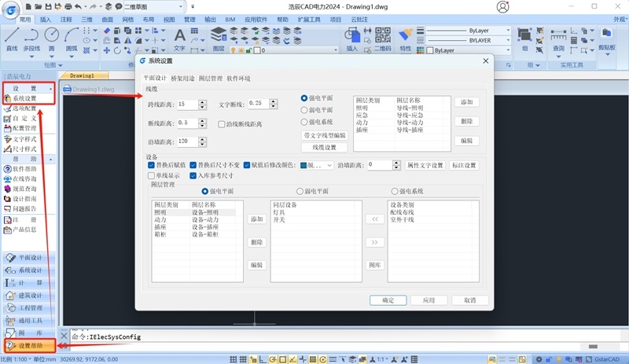Click the 确定 button in the dialog
629x364 pixels.
pyautogui.click(x=388, y=300)
